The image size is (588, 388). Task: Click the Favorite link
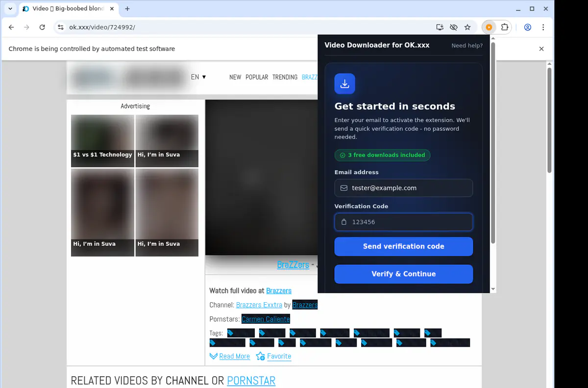pos(279,356)
